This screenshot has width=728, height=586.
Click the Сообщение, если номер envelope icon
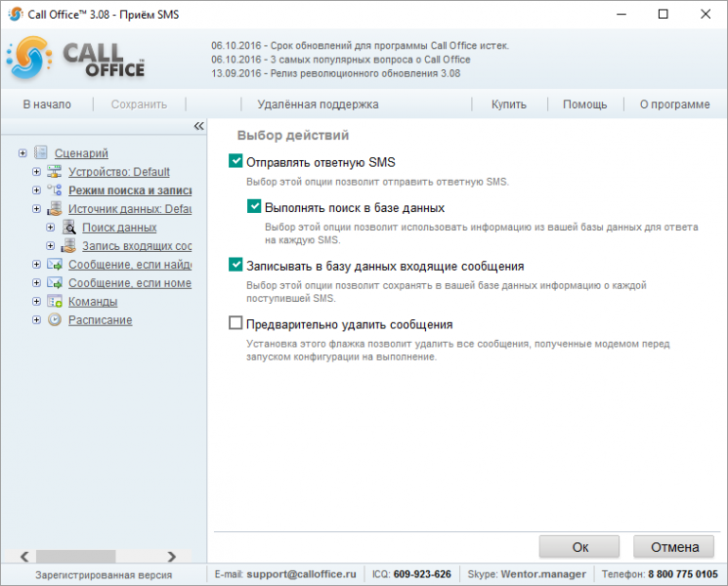tap(55, 282)
